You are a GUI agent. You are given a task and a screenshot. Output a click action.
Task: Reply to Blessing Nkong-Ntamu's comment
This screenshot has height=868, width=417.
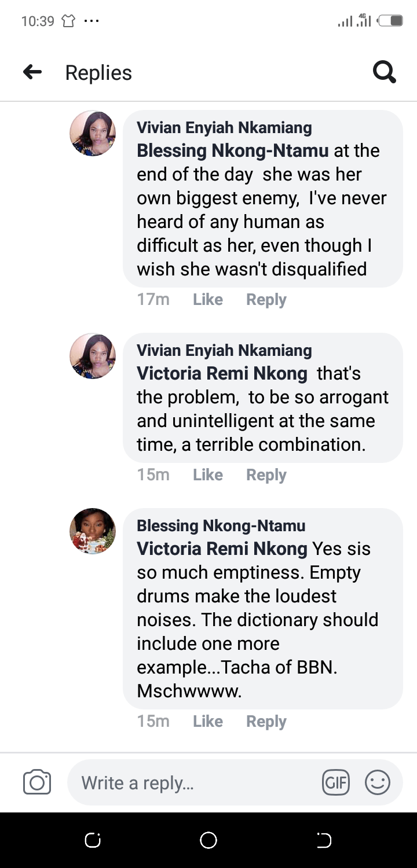coord(266,722)
